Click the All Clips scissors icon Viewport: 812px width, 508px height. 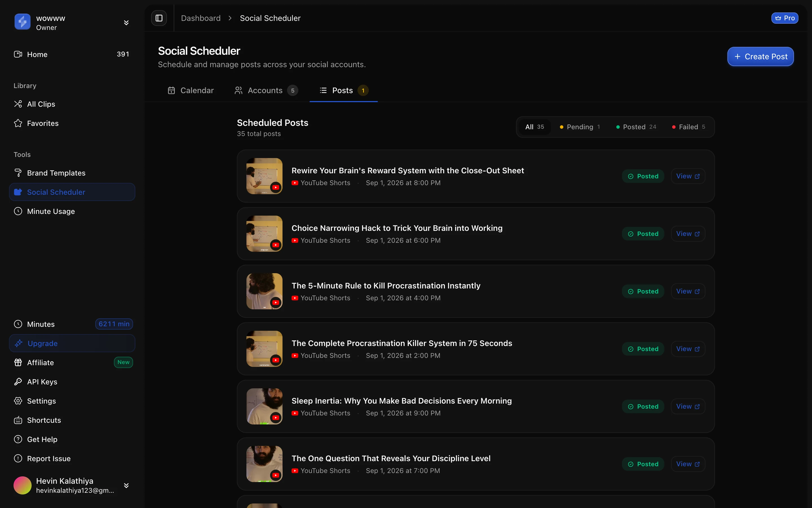[x=18, y=104]
